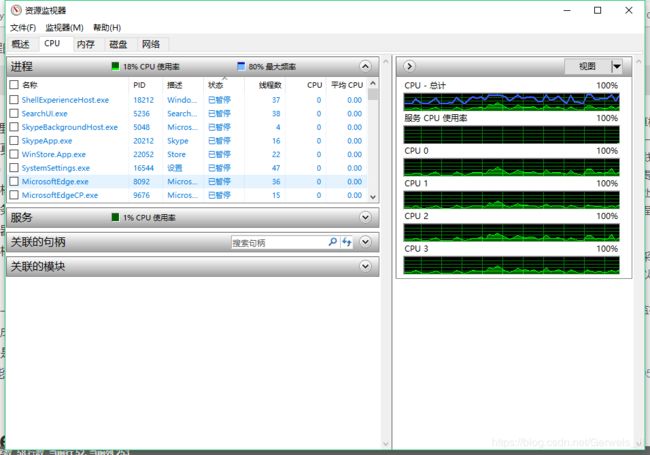Screen dimensions: 650x455
Task: Sort by the 平均 CPU column header
Action: [x=347, y=85]
